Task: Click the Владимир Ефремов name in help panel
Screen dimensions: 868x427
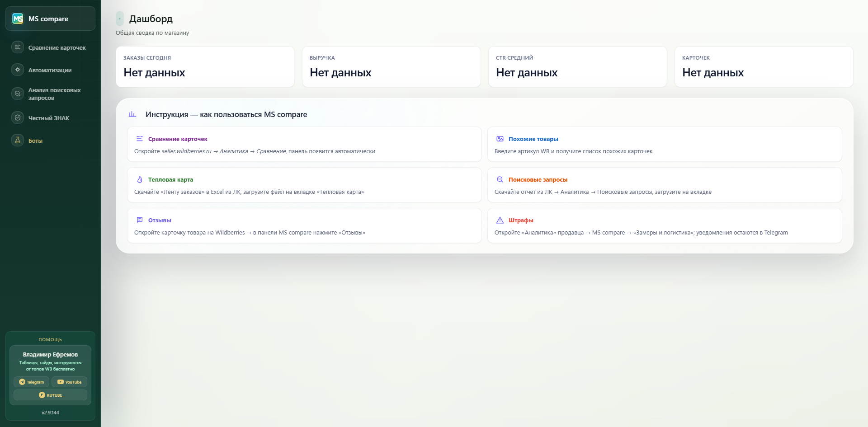Action: (x=50, y=354)
